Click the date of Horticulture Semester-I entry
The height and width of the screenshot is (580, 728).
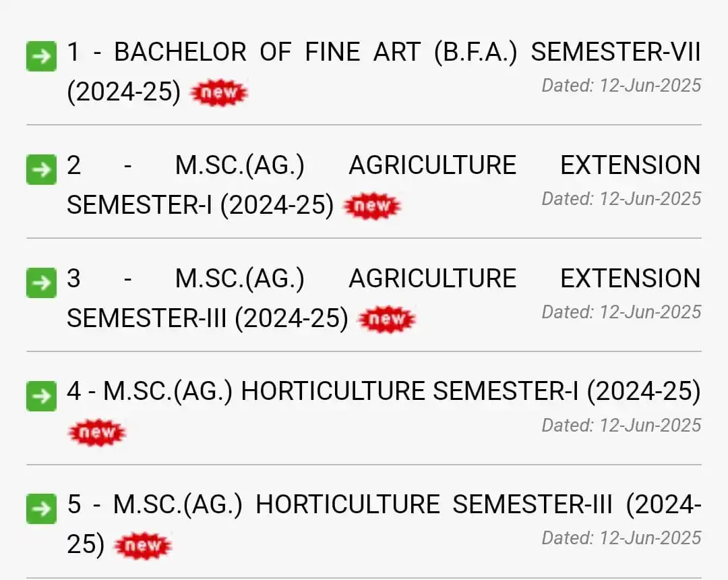(621, 426)
